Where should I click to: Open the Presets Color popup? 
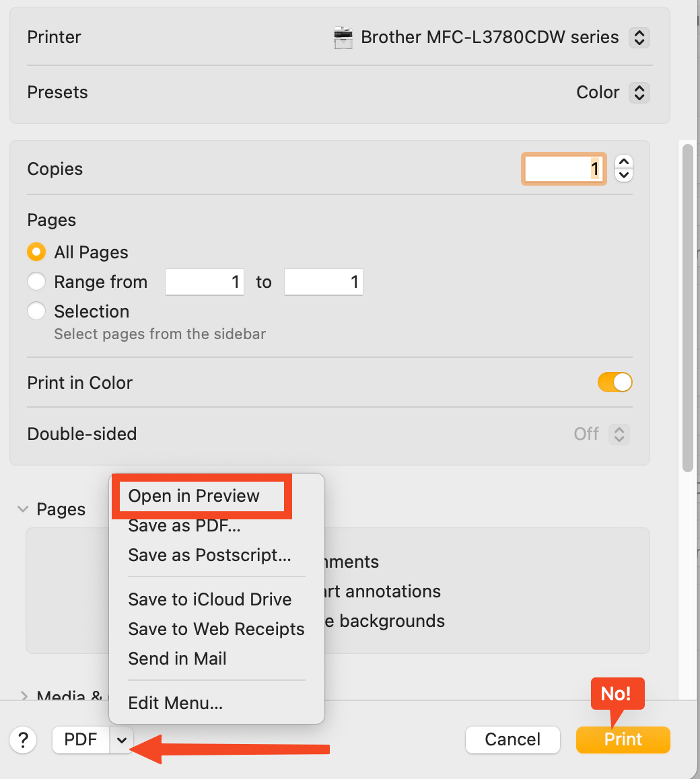[638, 92]
